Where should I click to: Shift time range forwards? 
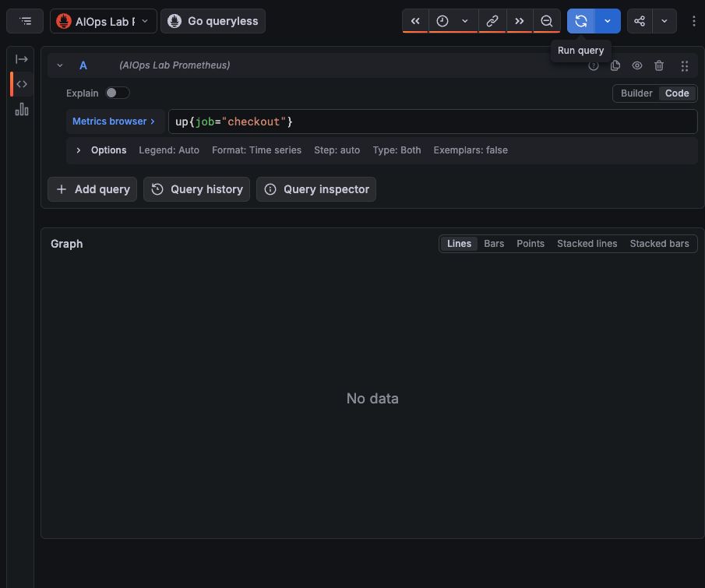(520, 21)
